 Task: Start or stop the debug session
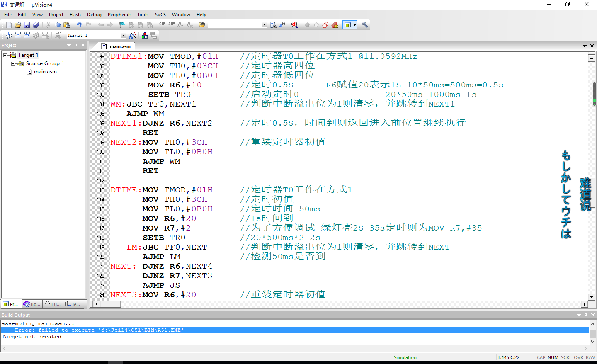pos(294,25)
